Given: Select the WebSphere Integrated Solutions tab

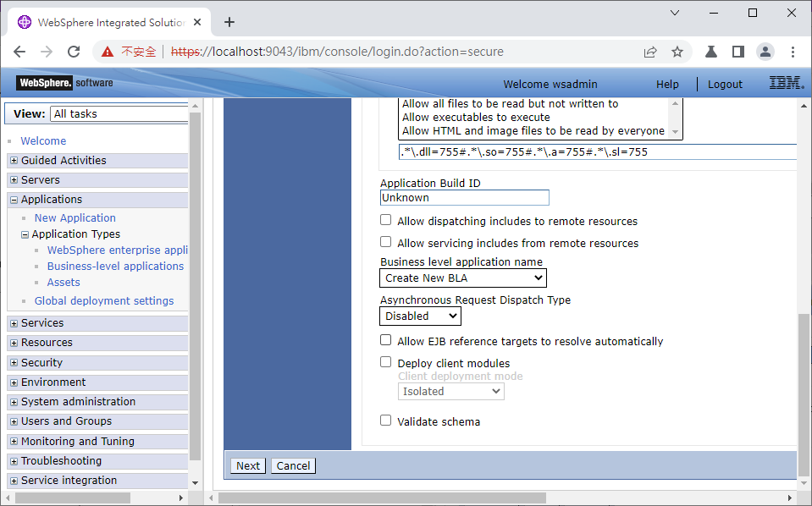Looking at the screenshot, I should pyautogui.click(x=109, y=22).
